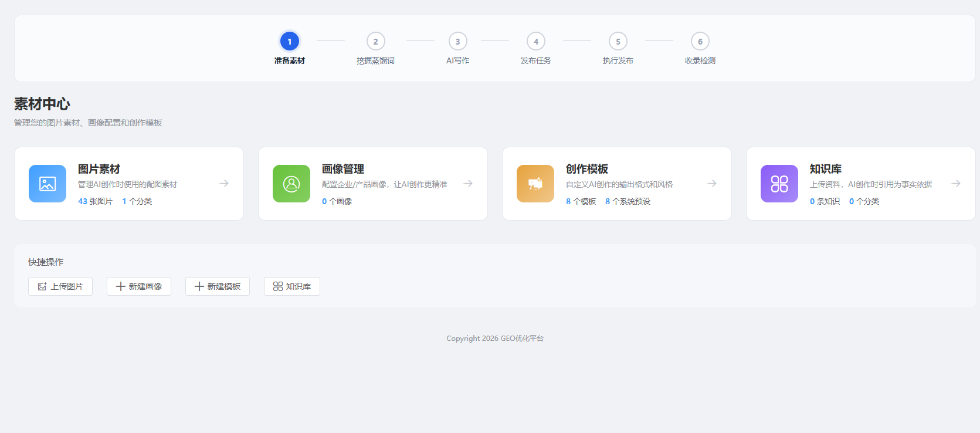Click the 8 个模板 count
This screenshot has width=980, height=433.
pyautogui.click(x=581, y=201)
